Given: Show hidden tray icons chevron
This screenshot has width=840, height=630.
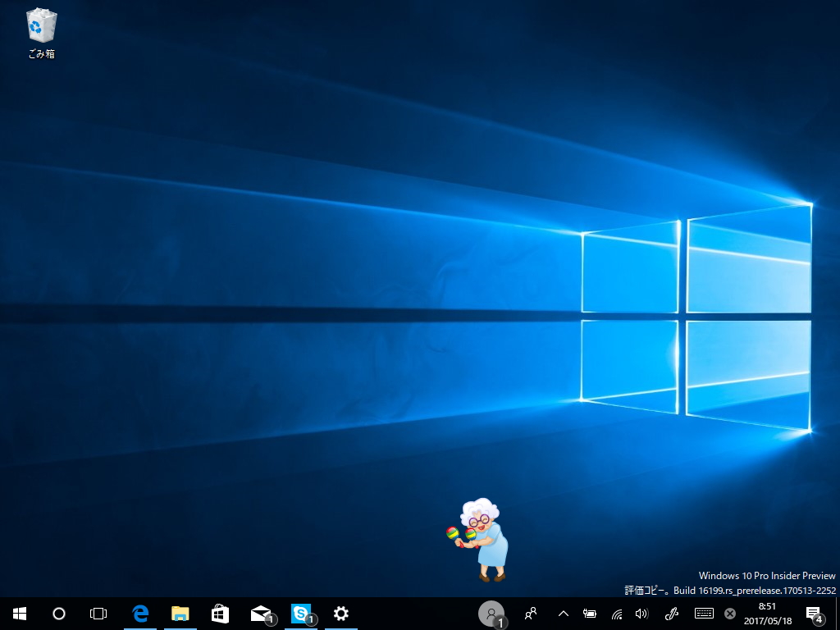Looking at the screenshot, I should (564, 614).
